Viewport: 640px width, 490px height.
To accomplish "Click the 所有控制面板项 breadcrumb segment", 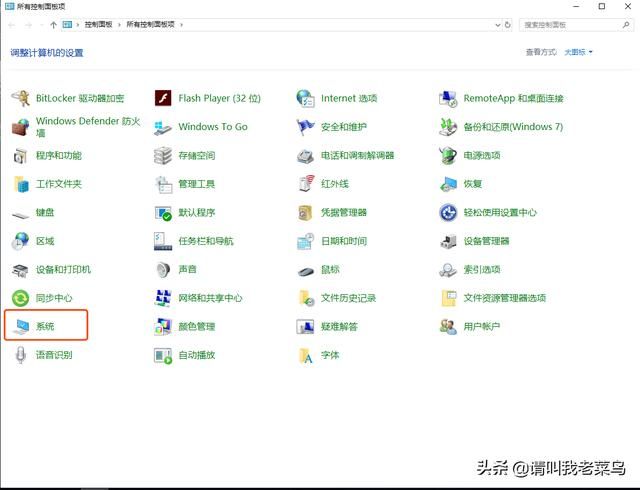I will [150, 24].
